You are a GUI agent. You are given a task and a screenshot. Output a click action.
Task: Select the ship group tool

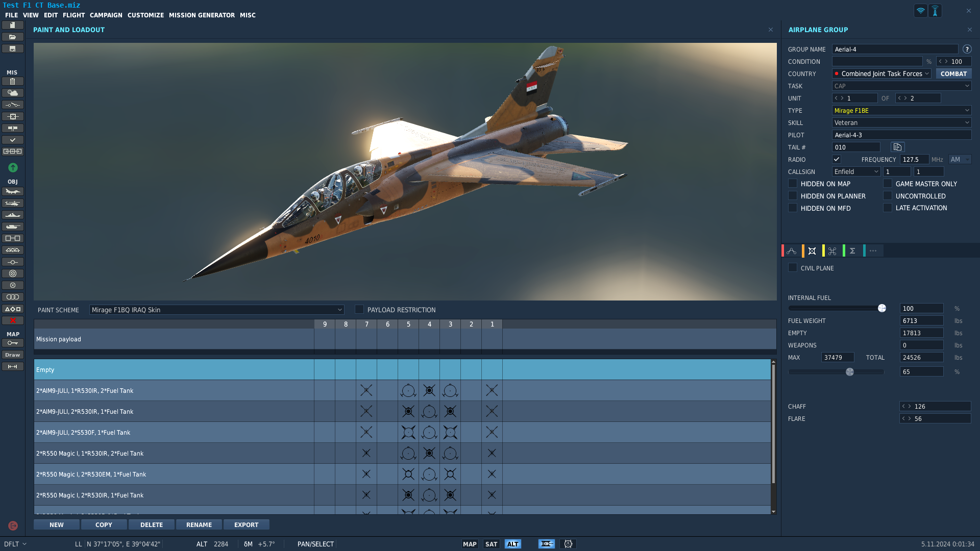(13, 215)
